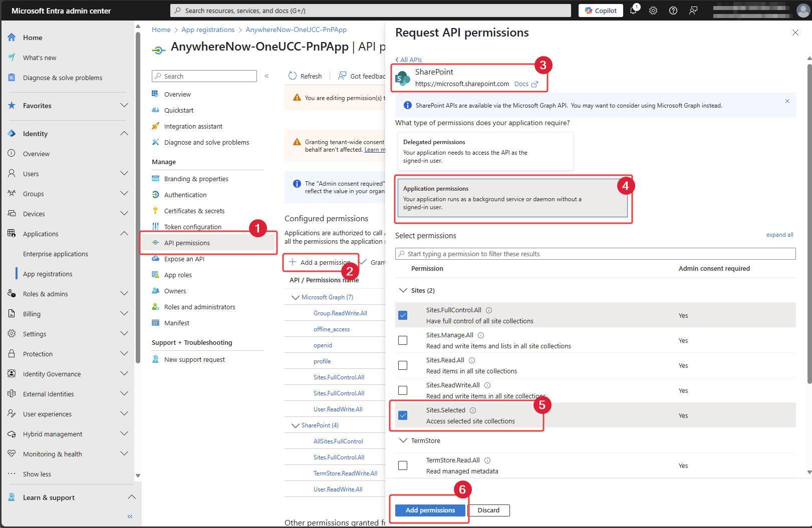Check Sites.ReadWrite.All permission checkbox
812x528 pixels.
coord(403,390)
